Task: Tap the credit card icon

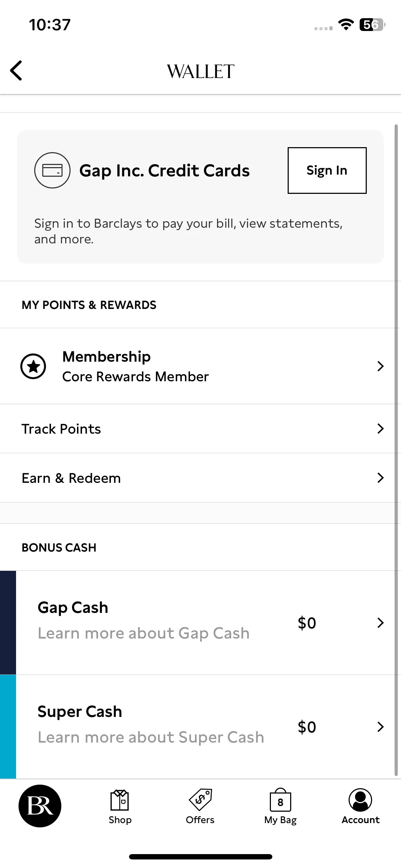Action: coord(52,170)
